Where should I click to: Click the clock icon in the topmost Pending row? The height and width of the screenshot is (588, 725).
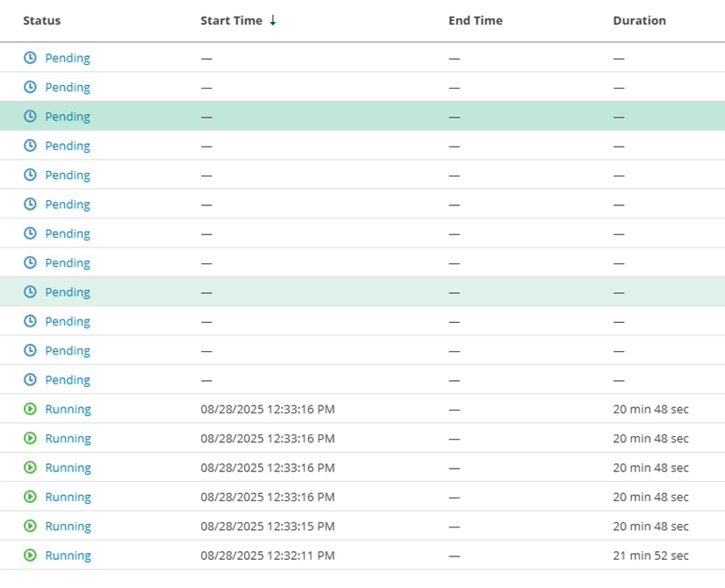30,58
